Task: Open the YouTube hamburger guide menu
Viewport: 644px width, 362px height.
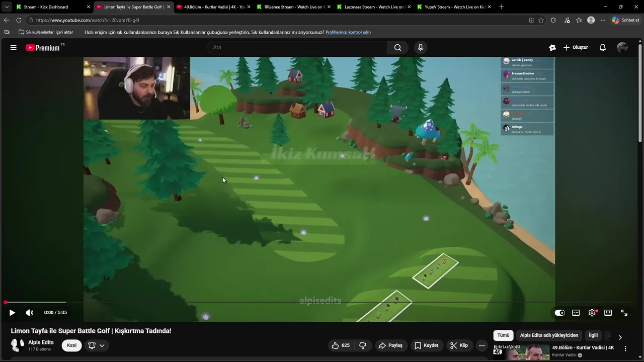Action: pyautogui.click(x=14, y=48)
